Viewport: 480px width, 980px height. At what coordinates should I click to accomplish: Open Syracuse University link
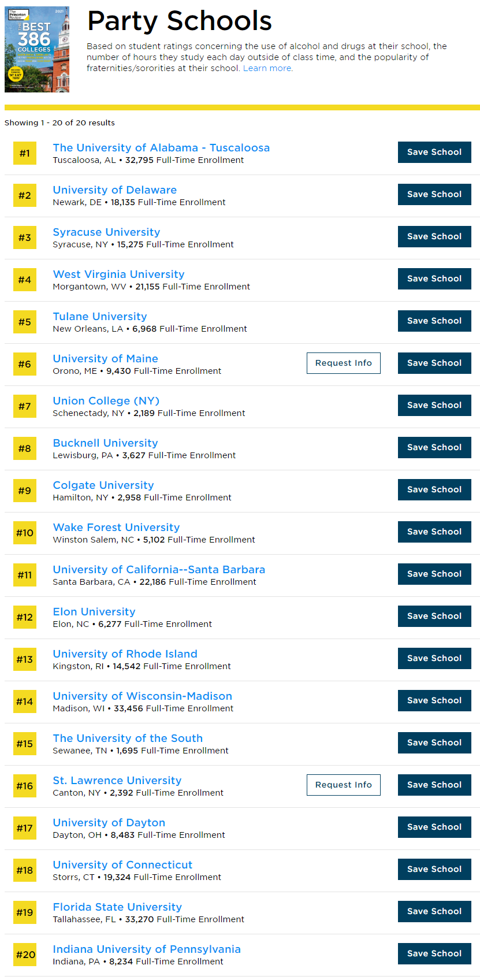pos(106,232)
